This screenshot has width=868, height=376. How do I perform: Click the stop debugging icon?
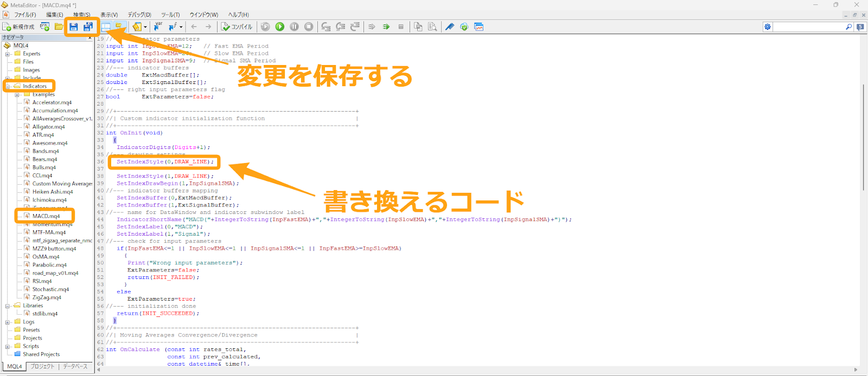point(309,27)
